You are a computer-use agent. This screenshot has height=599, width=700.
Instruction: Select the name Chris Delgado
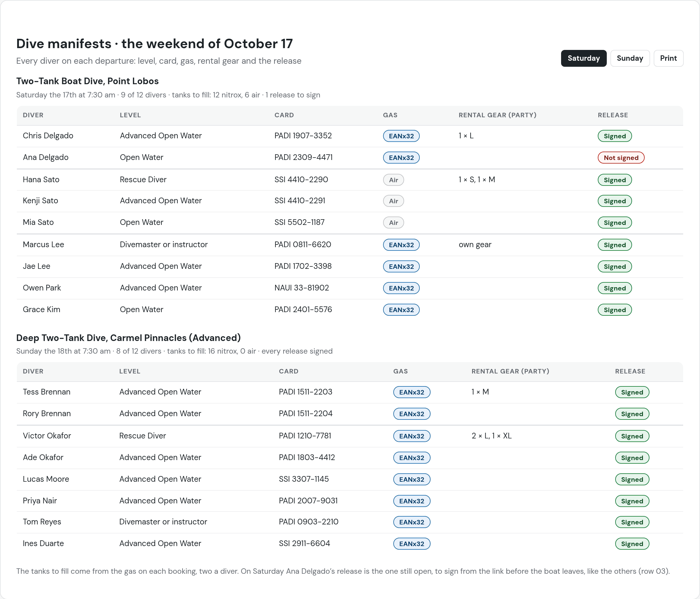tap(48, 136)
